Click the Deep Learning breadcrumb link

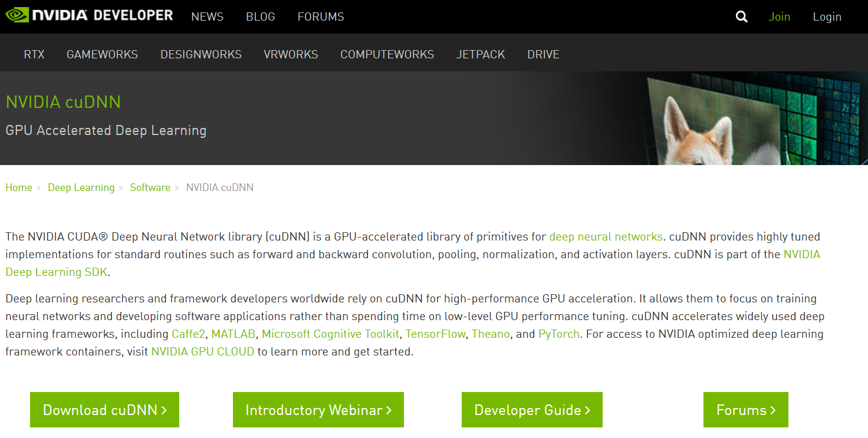pyautogui.click(x=81, y=187)
